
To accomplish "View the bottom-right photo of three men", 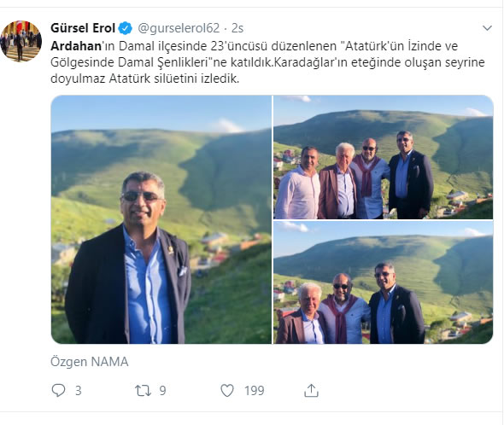I will click(384, 282).
